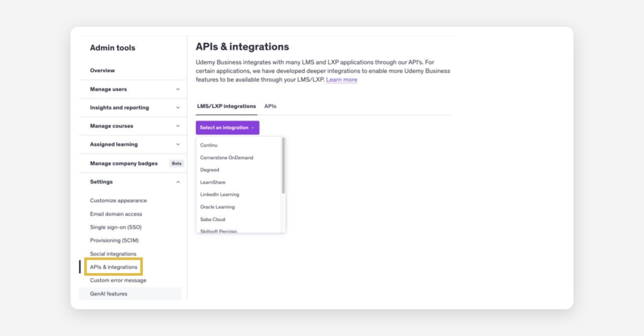Expand the Manage users section chevron
Viewport: 644px width, 336px height.
(178, 89)
